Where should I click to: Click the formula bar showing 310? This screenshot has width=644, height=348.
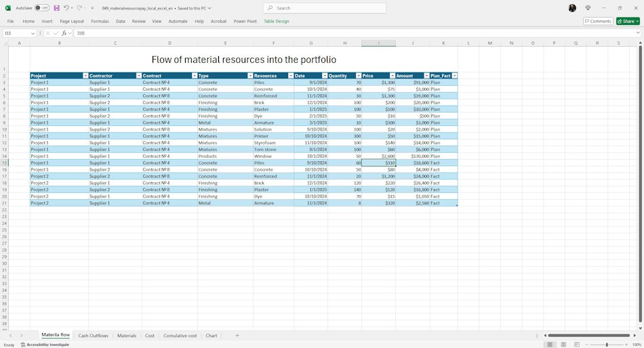353,33
